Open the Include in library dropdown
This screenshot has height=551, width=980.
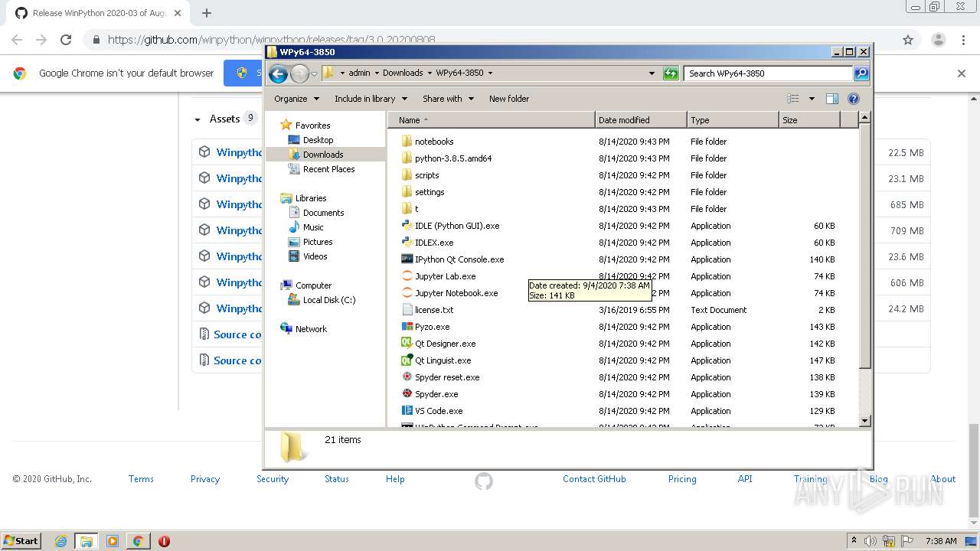371,99
